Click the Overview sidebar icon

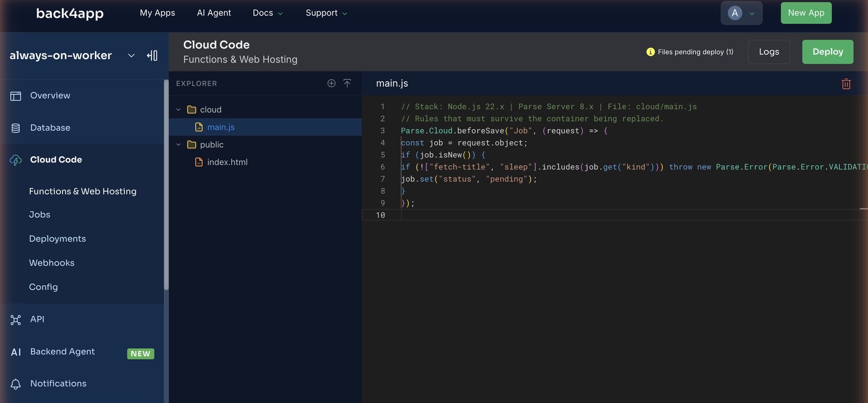point(16,96)
